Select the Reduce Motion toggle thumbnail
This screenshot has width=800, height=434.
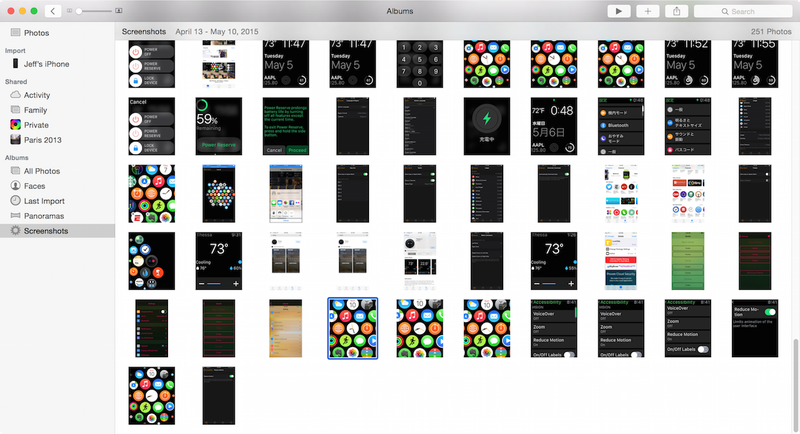(755, 328)
